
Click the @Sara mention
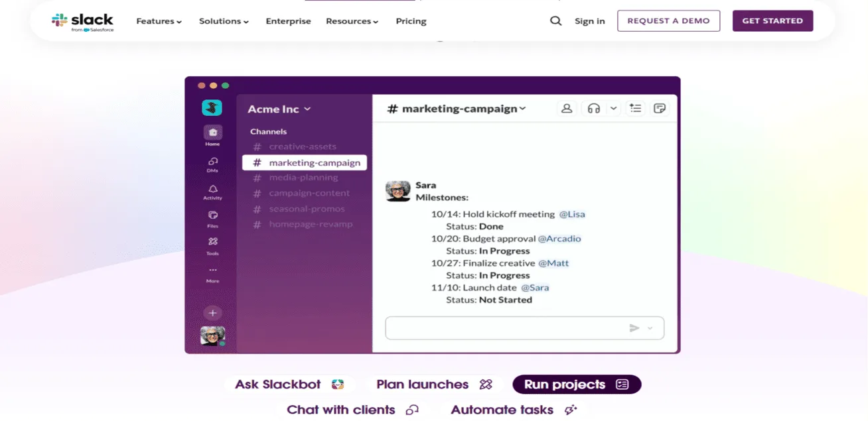tap(535, 288)
